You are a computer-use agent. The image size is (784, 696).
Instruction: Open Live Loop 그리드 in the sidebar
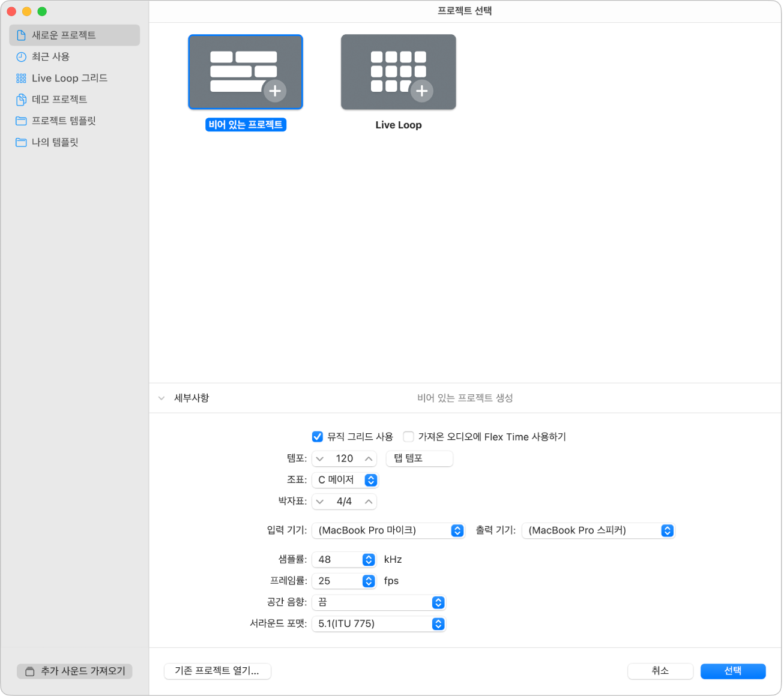74,78
